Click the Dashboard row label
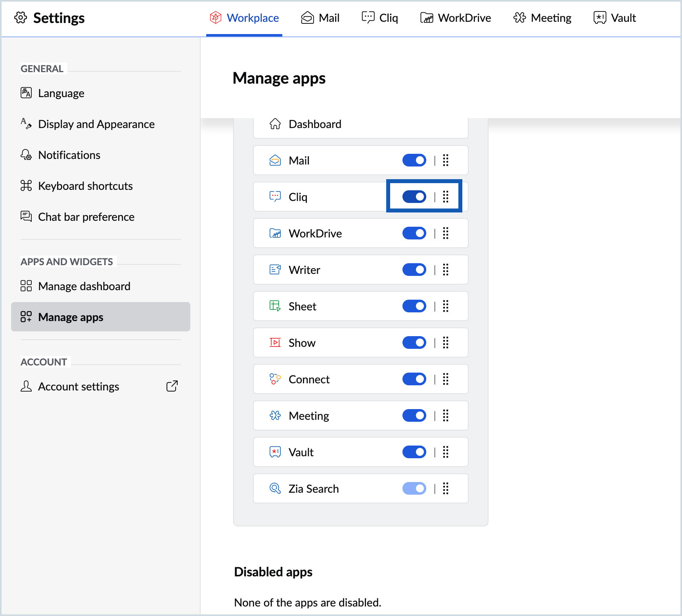 [x=315, y=124]
